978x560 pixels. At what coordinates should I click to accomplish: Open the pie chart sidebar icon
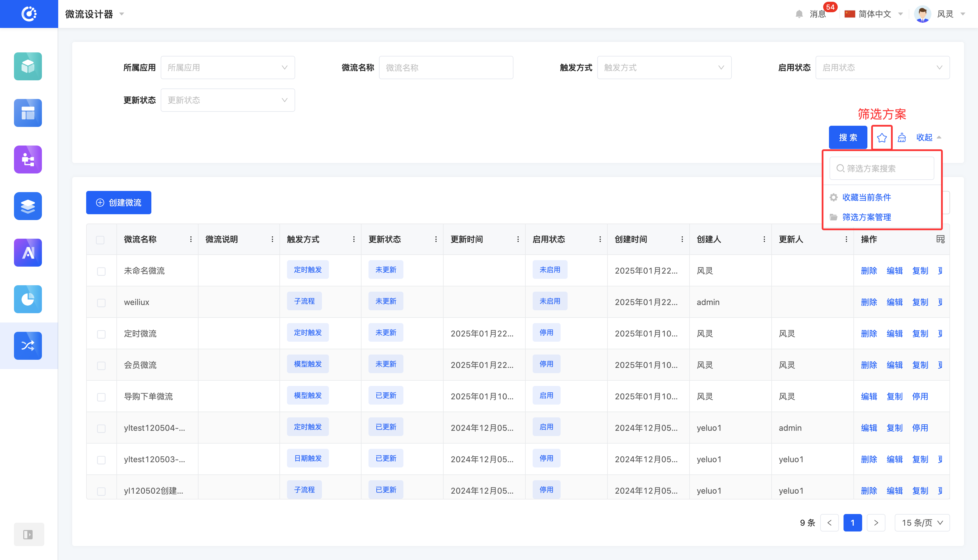pos(28,299)
